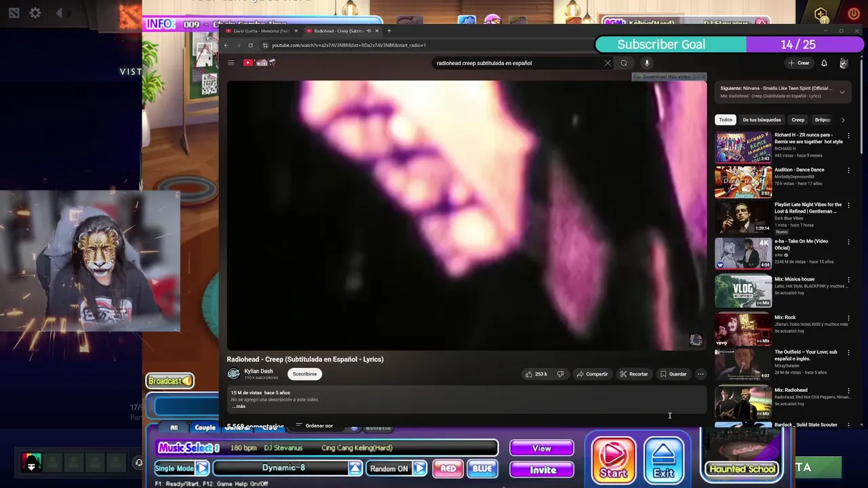
Task: Select the All chat tab in game
Action: coord(174,428)
